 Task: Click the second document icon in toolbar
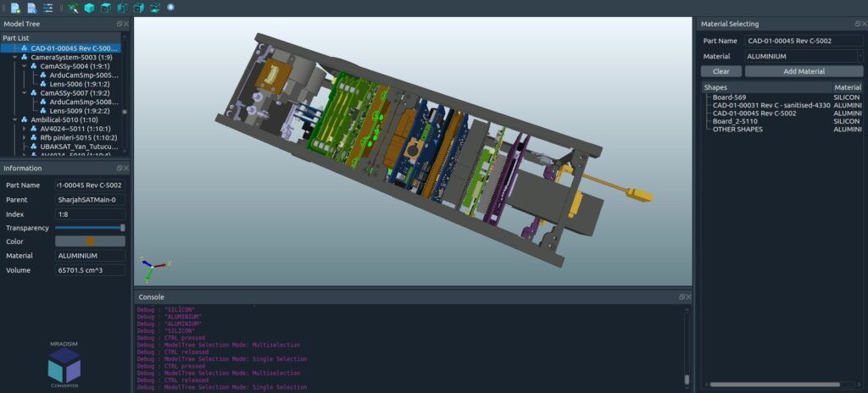(x=32, y=8)
